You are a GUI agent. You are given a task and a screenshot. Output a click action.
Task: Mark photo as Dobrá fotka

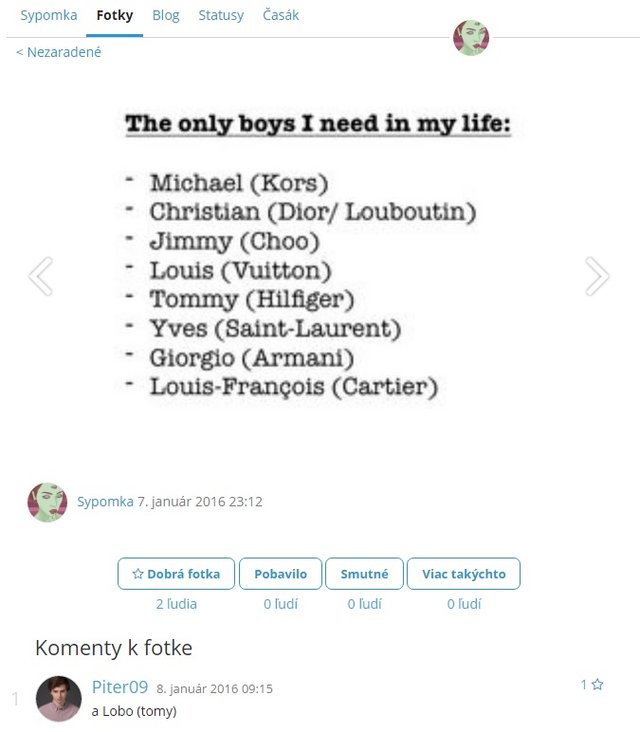coord(176,574)
